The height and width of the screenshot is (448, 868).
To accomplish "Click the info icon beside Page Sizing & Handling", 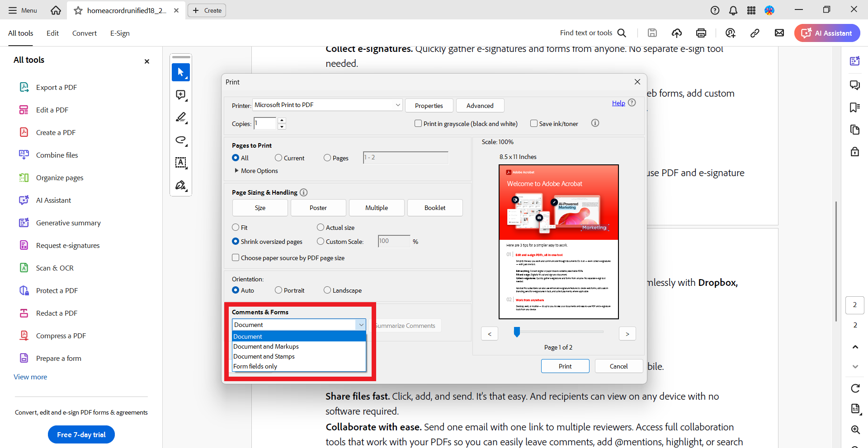I will tap(304, 192).
